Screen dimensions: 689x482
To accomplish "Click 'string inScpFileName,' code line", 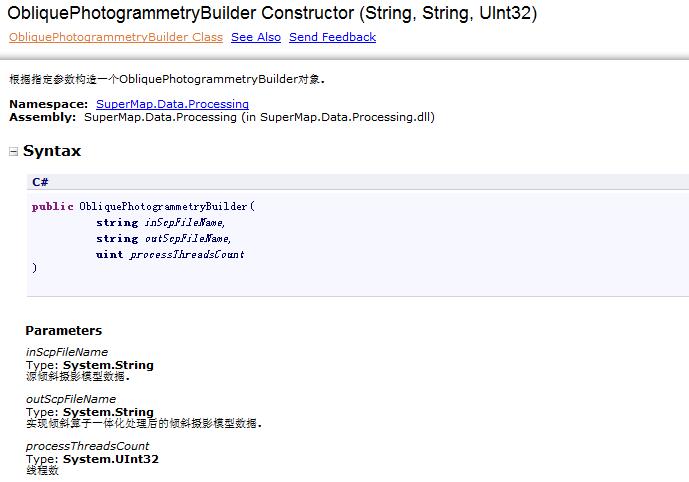I will click(x=160, y=223).
